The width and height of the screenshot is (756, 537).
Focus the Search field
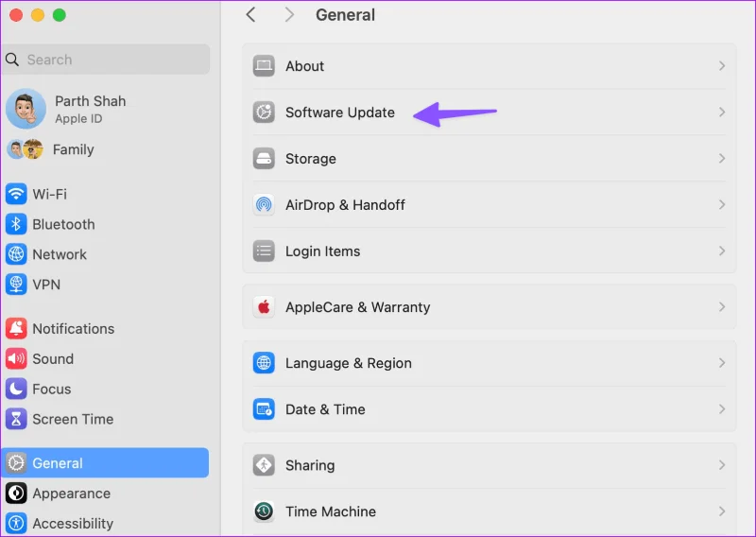[x=106, y=60]
